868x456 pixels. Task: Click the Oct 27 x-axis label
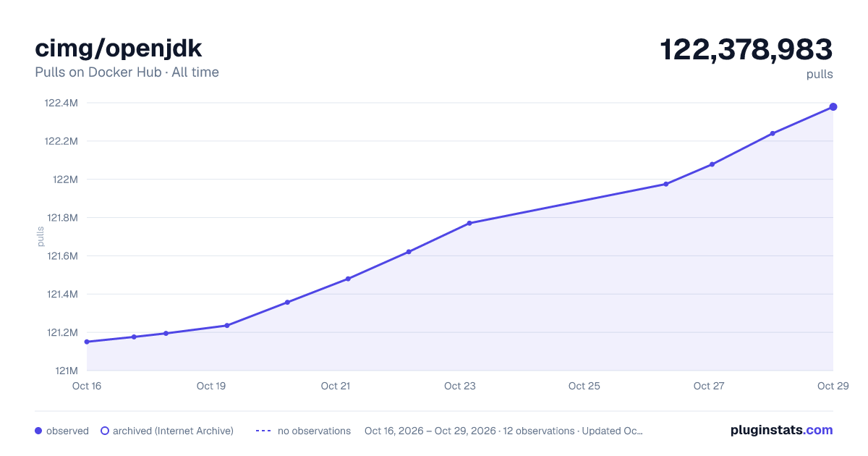[x=709, y=386]
